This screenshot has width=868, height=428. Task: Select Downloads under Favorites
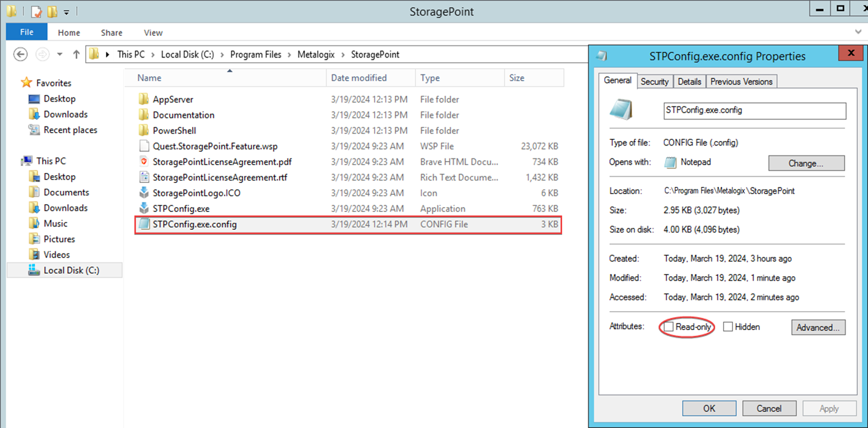coord(66,114)
